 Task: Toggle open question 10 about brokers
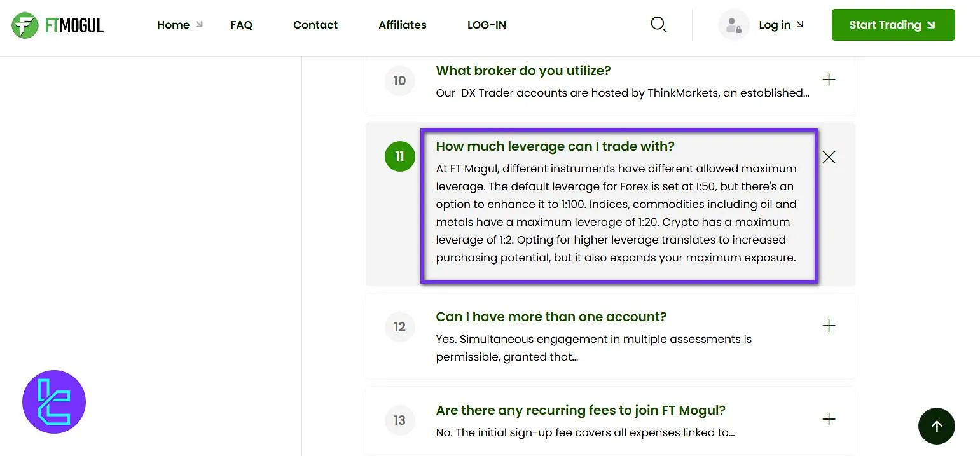pos(829,79)
